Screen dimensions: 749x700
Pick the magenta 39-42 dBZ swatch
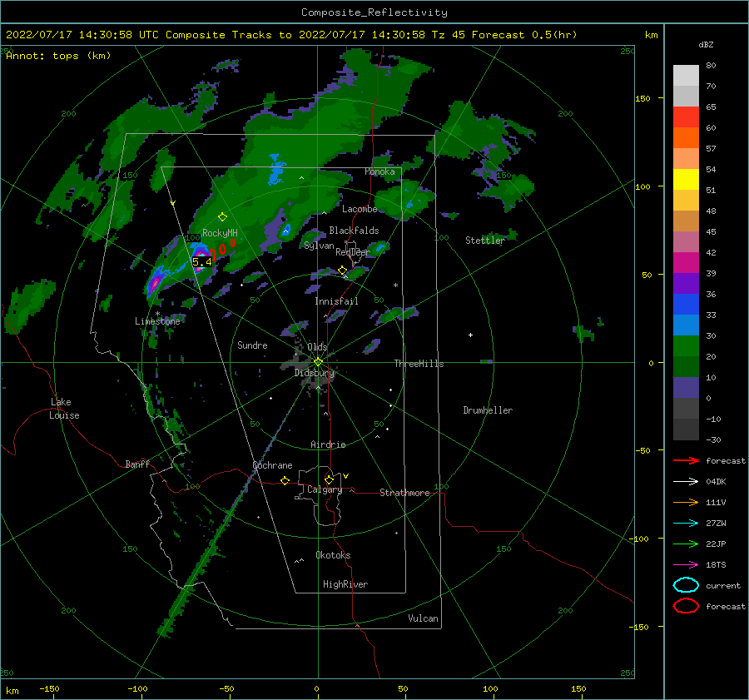[686, 263]
